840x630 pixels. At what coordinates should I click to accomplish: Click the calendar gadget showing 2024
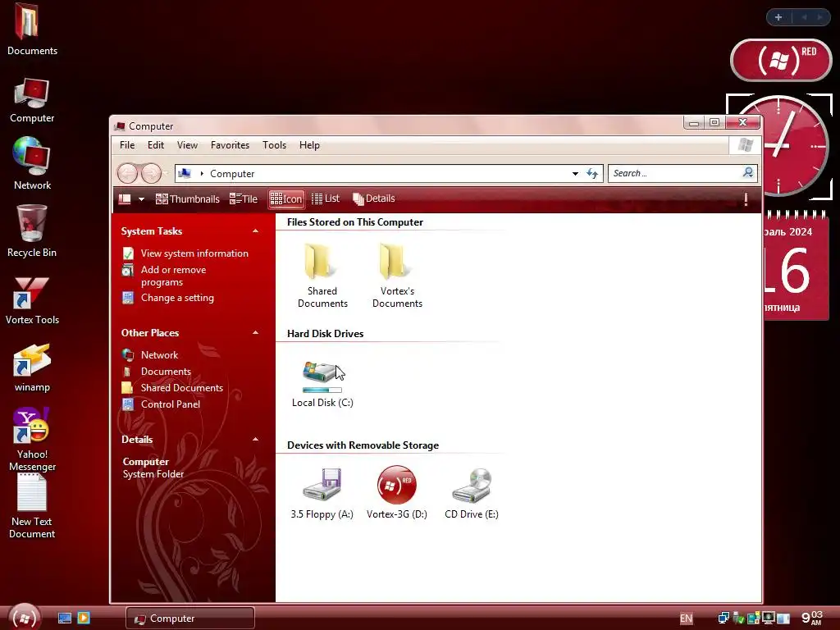click(796, 267)
